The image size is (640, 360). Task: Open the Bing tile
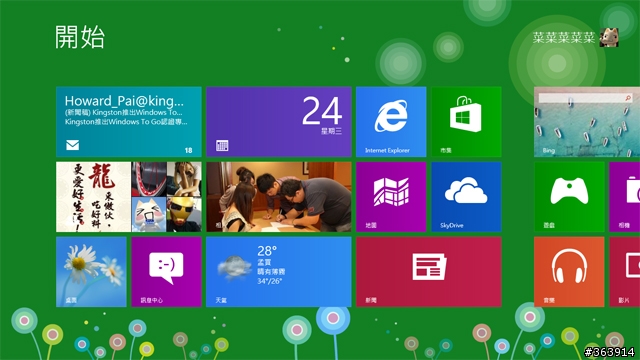(587, 122)
